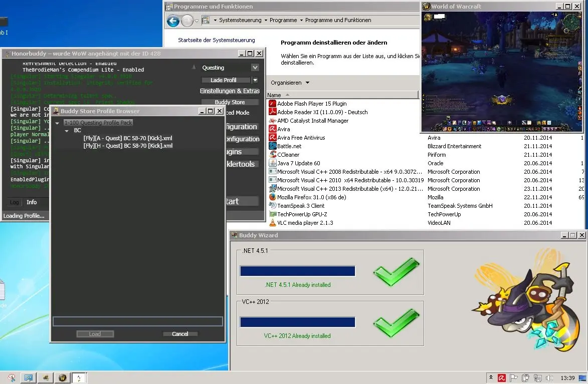Click the Adobe Reader XI icon
Screen dimensions: 588x384
[273, 112]
